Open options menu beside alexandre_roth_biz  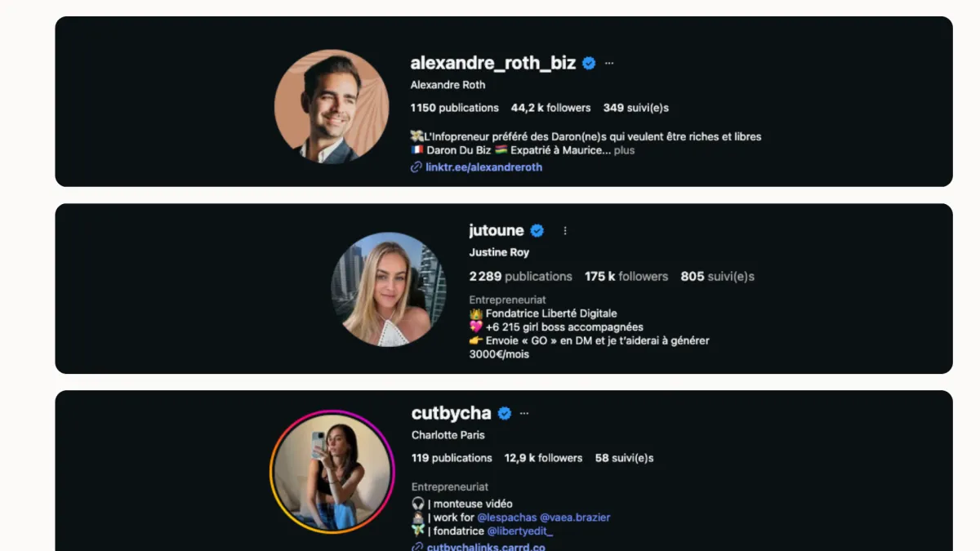[x=609, y=63]
